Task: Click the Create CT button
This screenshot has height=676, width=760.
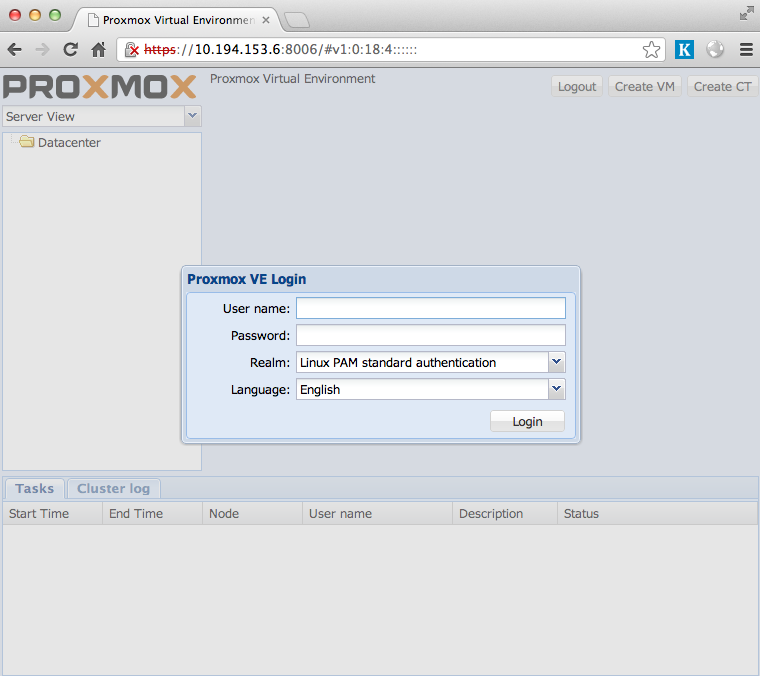Action: (x=722, y=87)
